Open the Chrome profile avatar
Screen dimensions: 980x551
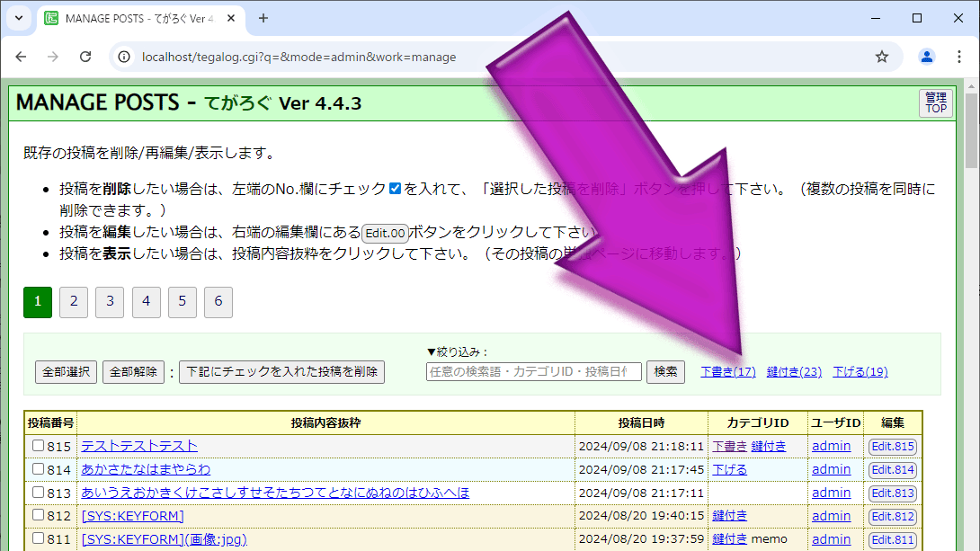click(x=926, y=57)
